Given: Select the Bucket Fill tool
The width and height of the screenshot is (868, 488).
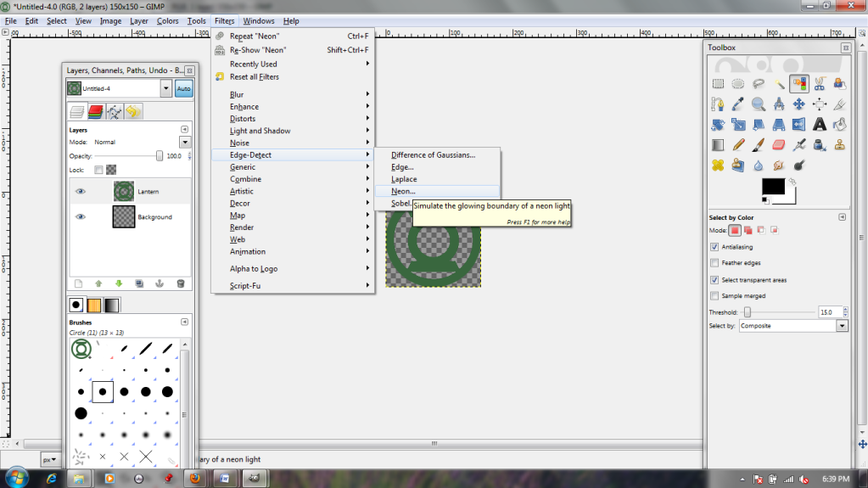Looking at the screenshot, I should tap(840, 125).
